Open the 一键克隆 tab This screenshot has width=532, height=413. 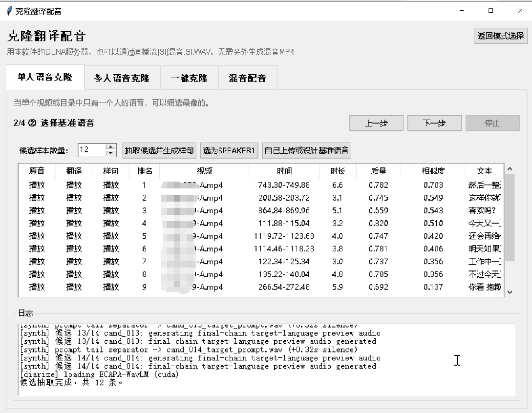190,78
